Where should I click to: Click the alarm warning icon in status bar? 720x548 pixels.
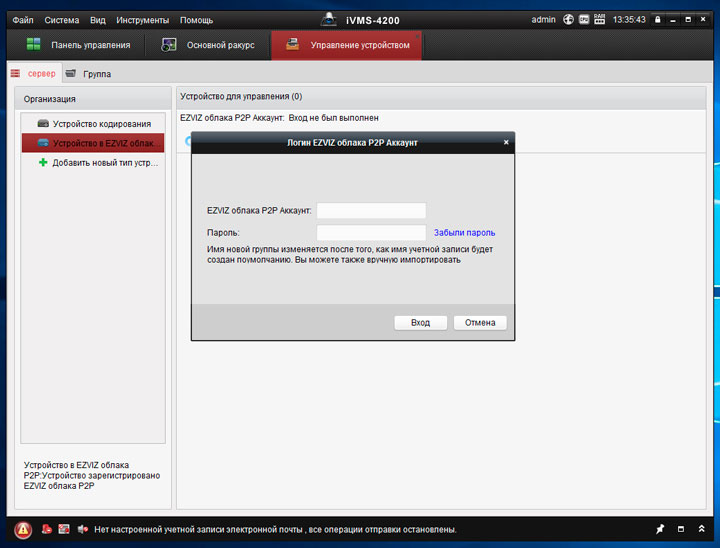[23, 529]
